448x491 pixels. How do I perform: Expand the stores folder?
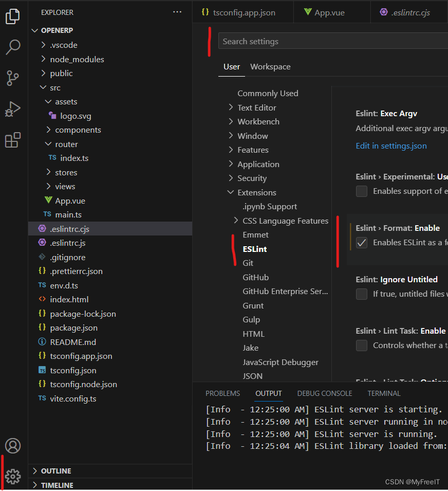[48, 172]
